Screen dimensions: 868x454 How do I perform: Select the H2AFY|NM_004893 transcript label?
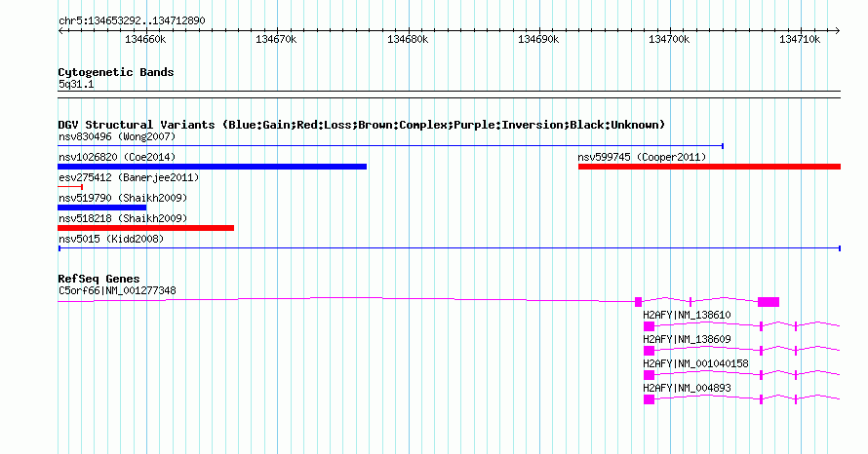[x=687, y=388]
